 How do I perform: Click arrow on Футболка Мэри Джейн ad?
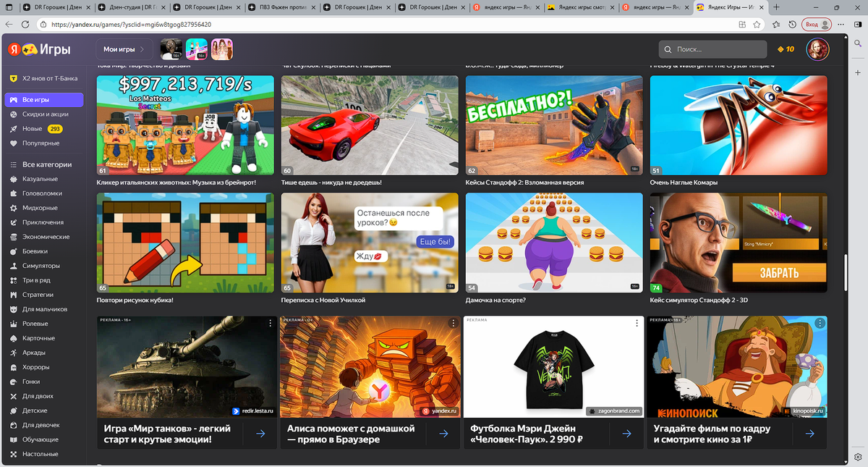coord(628,434)
